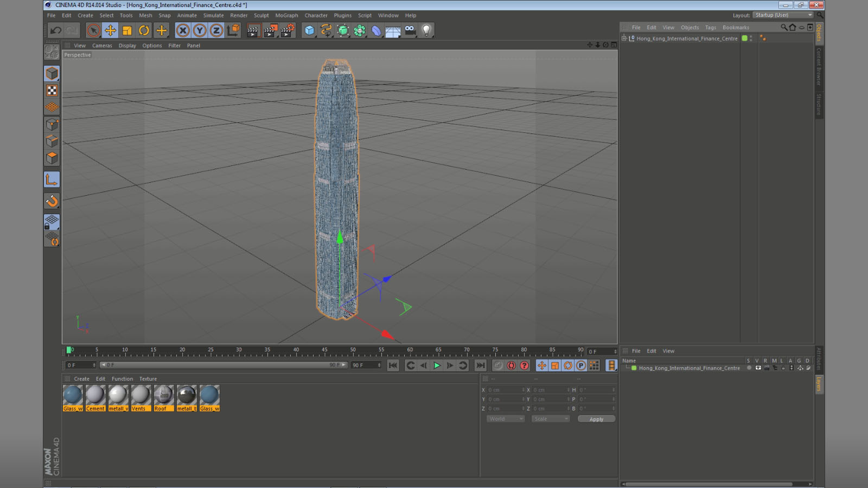This screenshot has width=868, height=488.
Task: Open the World coordinate dropdown
Action: 506,419
